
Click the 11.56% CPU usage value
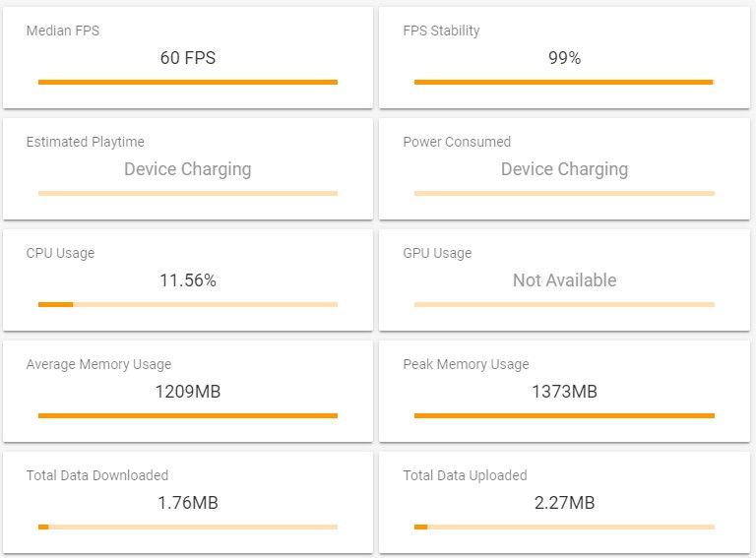click(x=188, y=280)
